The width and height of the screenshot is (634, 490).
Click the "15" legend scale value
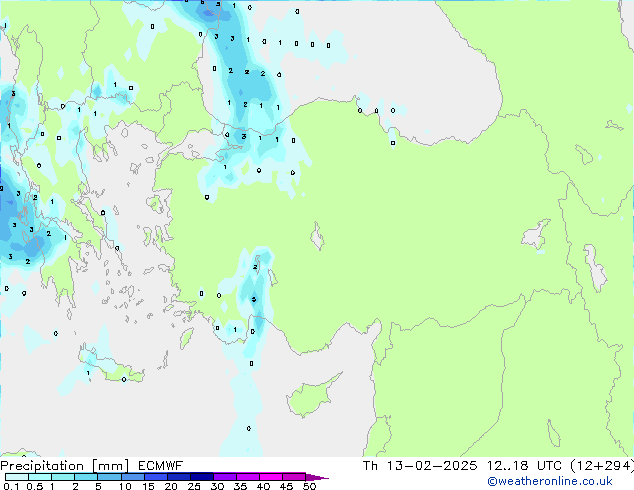pos(148,486)
